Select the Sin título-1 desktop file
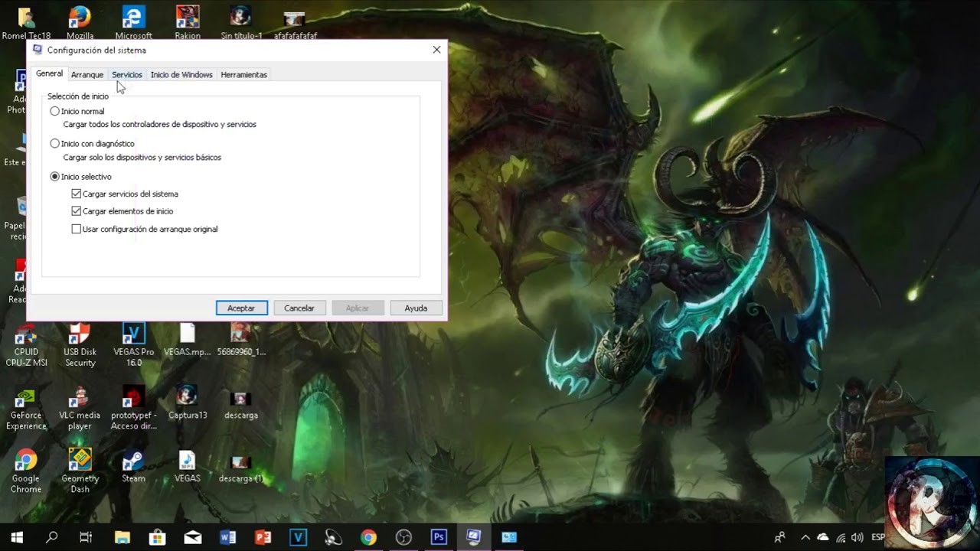This screenshot has width=980, height=551. coord(241,22)
